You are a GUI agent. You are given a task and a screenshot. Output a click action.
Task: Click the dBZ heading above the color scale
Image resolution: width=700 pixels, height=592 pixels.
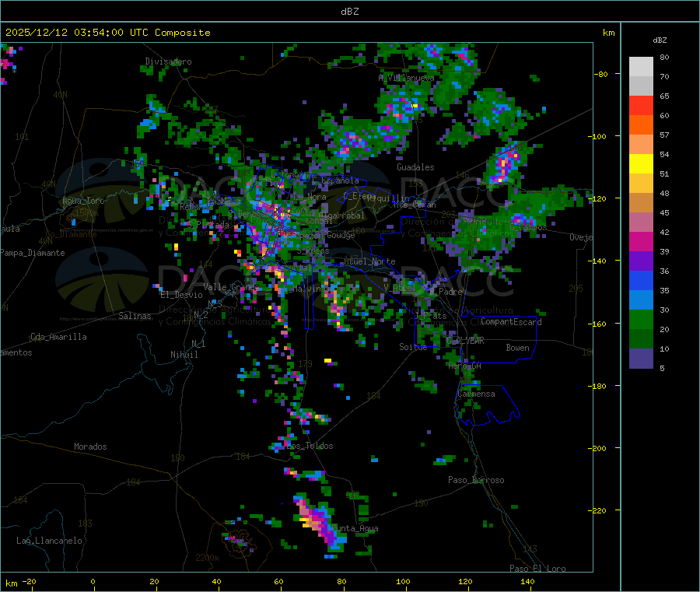point(660,40)
